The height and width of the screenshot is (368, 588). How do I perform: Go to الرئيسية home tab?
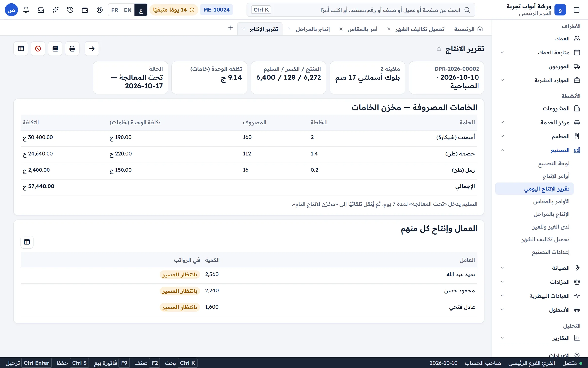pos(468,29)
